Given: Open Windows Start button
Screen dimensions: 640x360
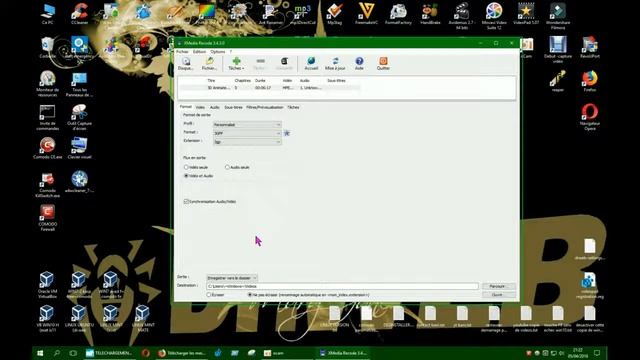Looking at the screenshot, I should pyautogui.click(x=40, y=353).
